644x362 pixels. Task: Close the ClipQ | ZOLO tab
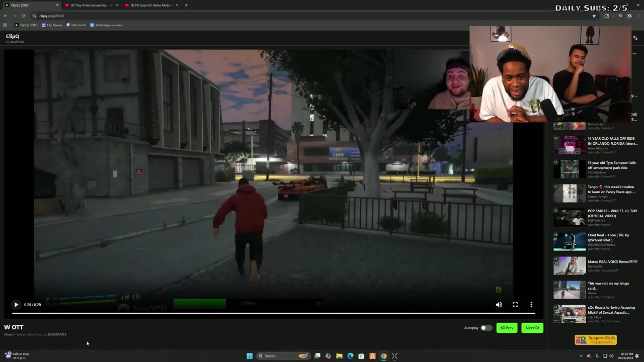[x=57, y=5]
